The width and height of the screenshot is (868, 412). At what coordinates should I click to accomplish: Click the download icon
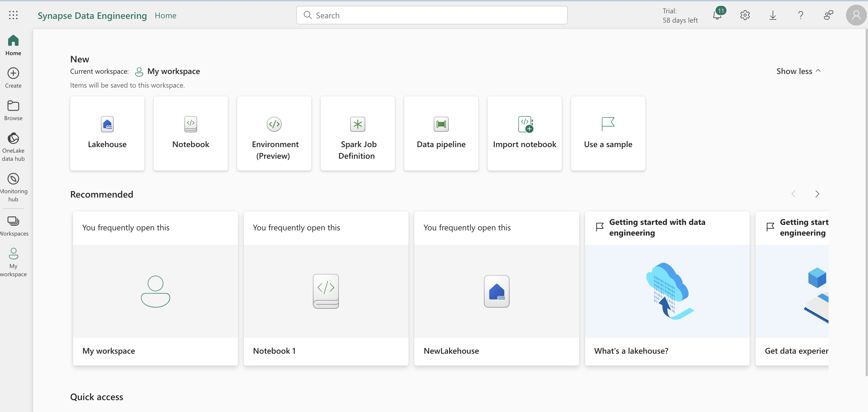(773, 15)
